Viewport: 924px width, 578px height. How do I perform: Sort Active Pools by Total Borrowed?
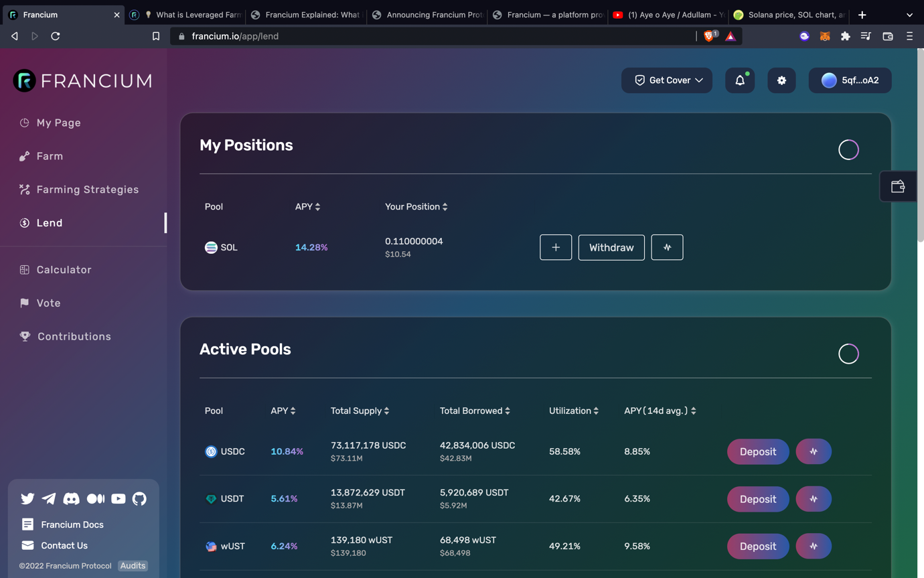(475, 411)
